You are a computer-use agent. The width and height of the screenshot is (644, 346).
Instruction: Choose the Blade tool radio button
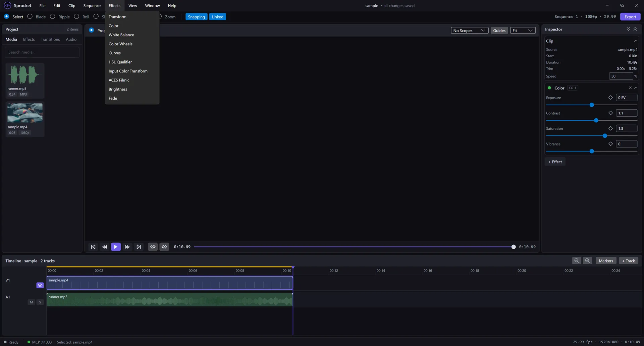tap(30, 16)
